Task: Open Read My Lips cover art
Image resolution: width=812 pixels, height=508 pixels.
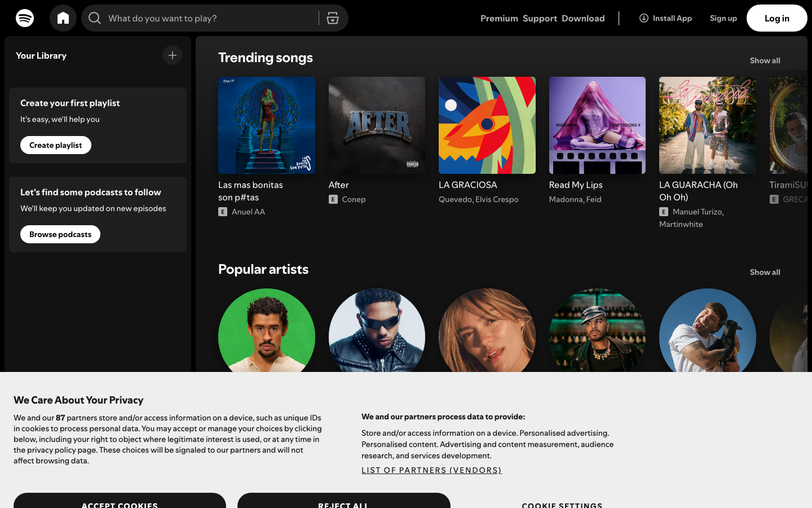Action: [598, 125]
